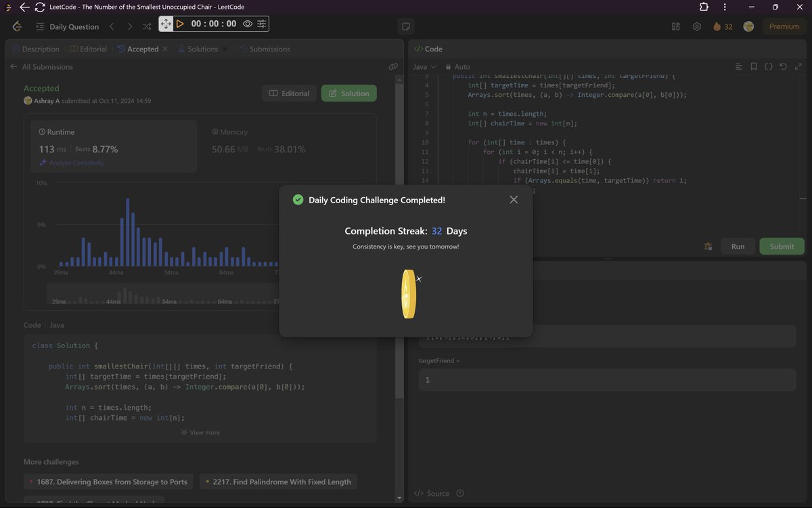Start the timer play button
This screenshot has width=812, height=508.
180,24
